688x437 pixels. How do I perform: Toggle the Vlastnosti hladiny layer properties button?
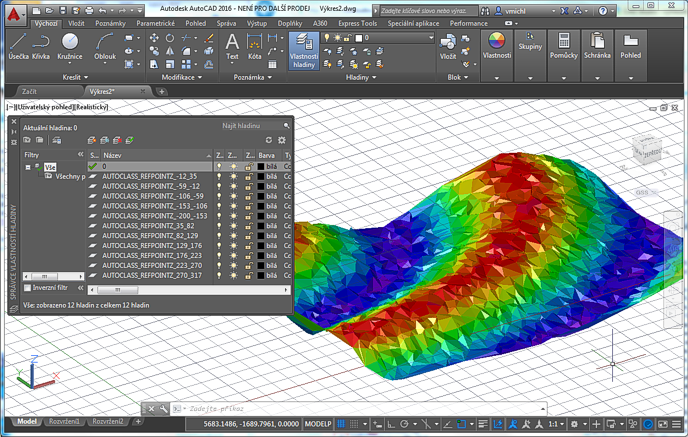click(304, 50)
